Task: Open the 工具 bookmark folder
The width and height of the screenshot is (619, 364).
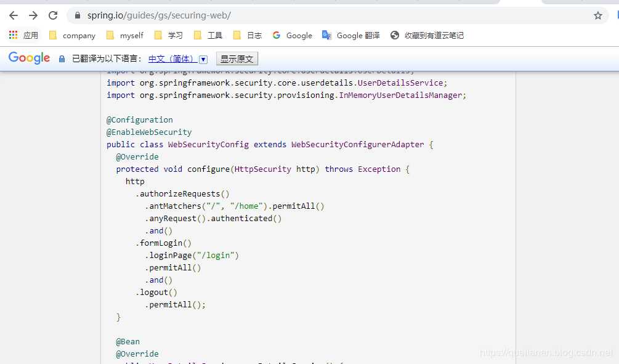Action: tap(208, 36)
